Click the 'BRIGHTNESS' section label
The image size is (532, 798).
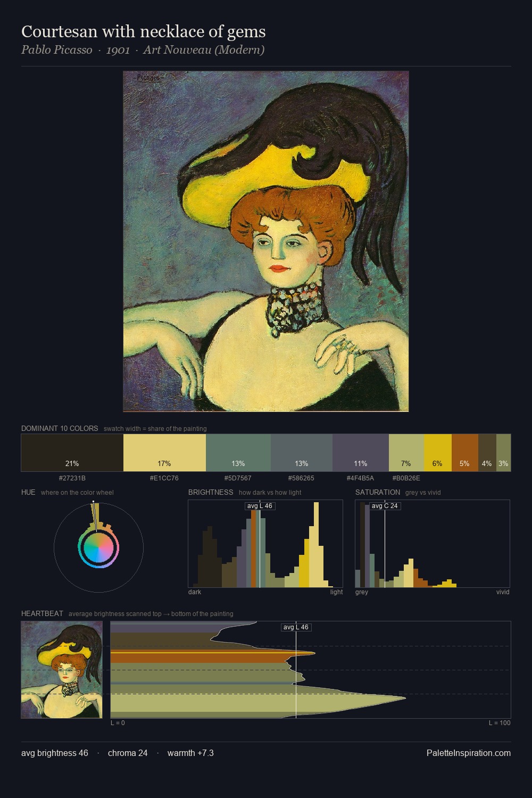(211, 492)
